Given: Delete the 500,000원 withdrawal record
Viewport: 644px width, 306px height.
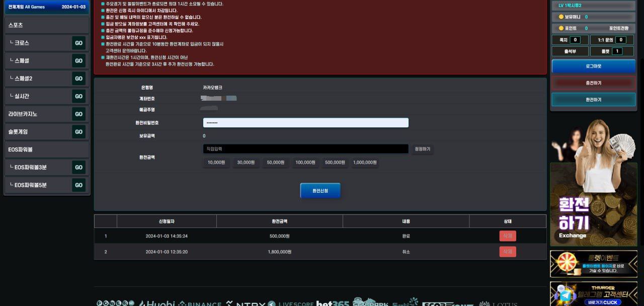Looking at the screenshot, I should coord(507,236).
